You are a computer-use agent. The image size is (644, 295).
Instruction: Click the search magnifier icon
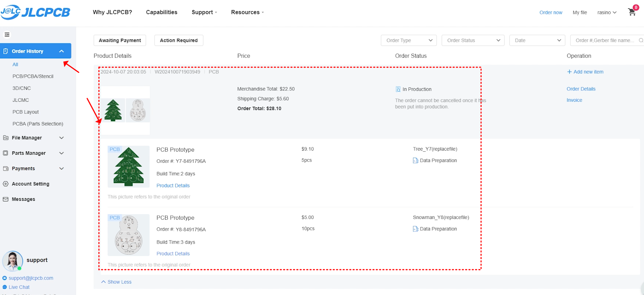(641, 40)
